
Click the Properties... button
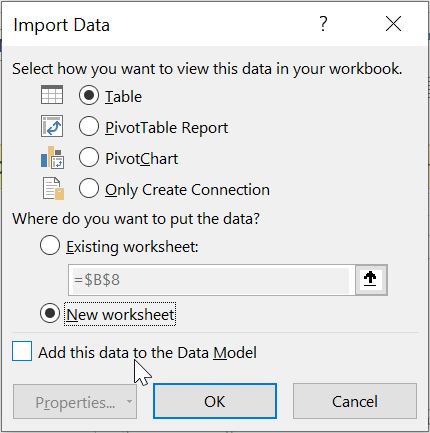[x=75, y=401]
